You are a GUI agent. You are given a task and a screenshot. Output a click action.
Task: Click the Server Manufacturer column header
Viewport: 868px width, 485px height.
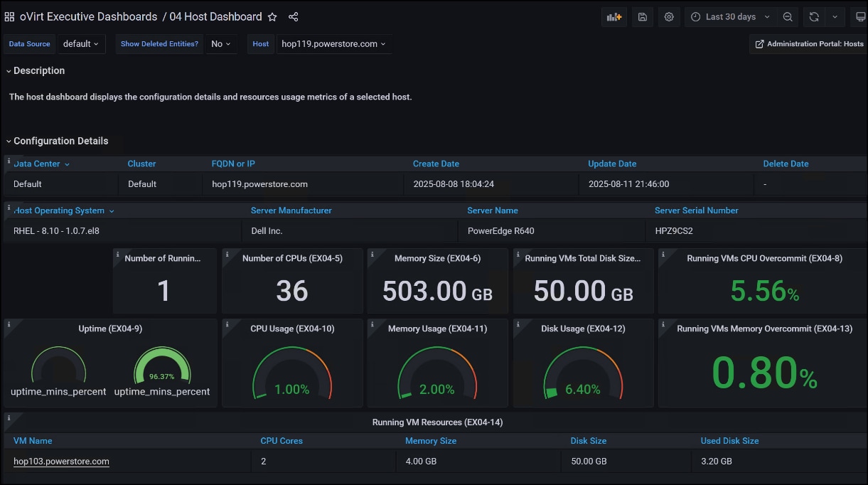(291, 210)
